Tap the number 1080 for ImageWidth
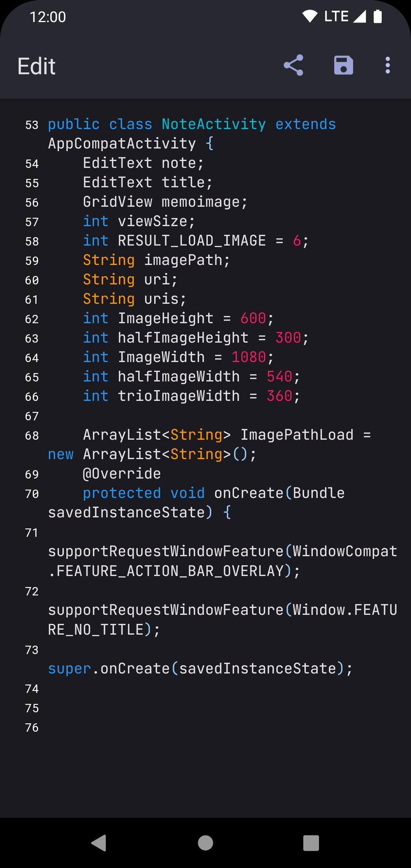Viewport: 411px width, 868px height. pyautogui.click(x=249, y=357)
